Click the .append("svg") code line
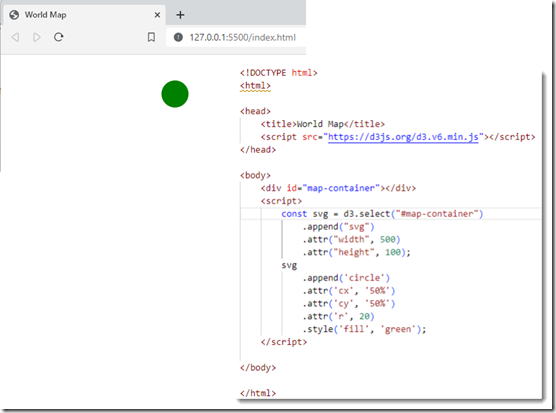 point(338,227)
